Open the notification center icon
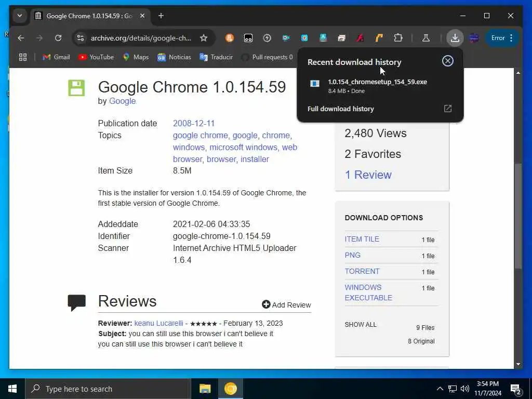Image resolution: width=532 pixels, height=399 pixels. tap(516, 389)
